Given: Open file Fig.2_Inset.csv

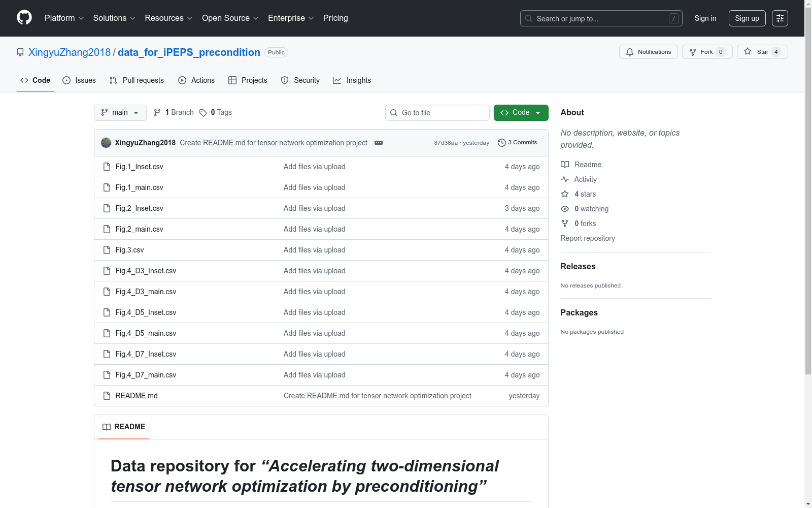Looking at the screenshot, I should (x=139, y=208).
